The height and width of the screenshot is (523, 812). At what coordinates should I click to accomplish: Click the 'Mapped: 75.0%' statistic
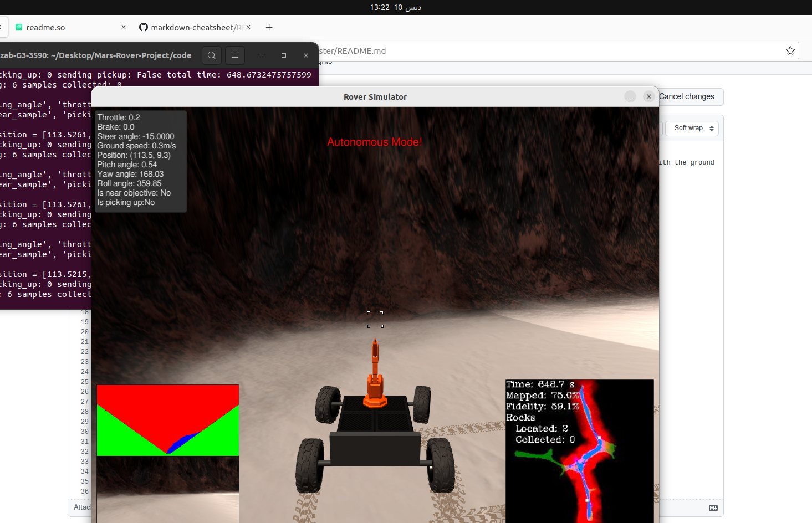click(x=543, y=396)
